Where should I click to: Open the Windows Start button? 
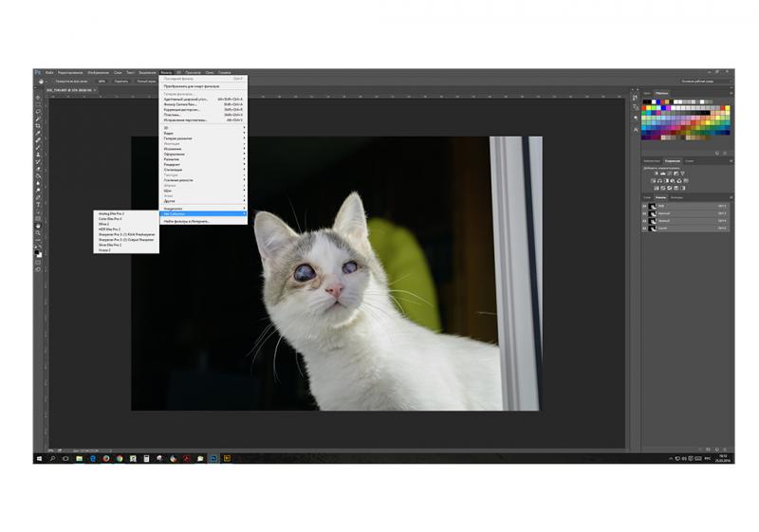39,458
